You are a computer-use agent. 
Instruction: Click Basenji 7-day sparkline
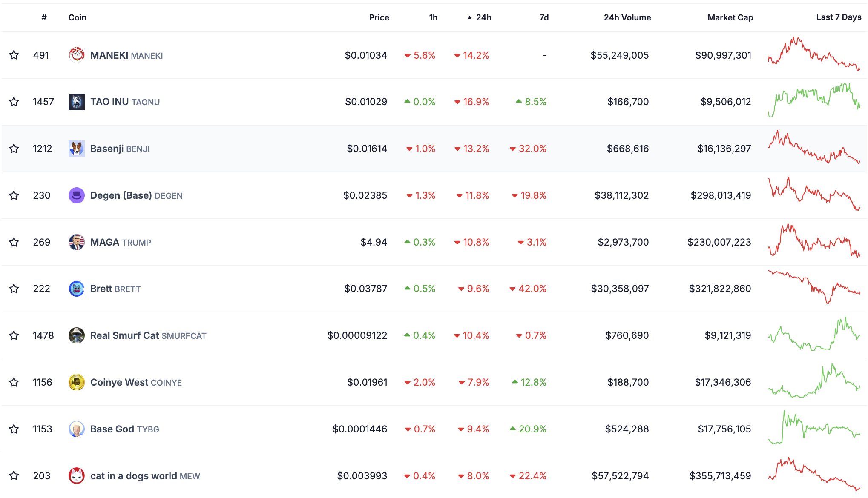(814, 147)
